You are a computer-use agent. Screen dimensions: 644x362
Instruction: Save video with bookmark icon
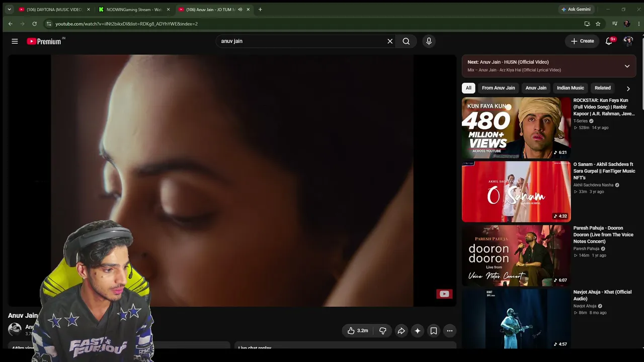pos(433,331)
